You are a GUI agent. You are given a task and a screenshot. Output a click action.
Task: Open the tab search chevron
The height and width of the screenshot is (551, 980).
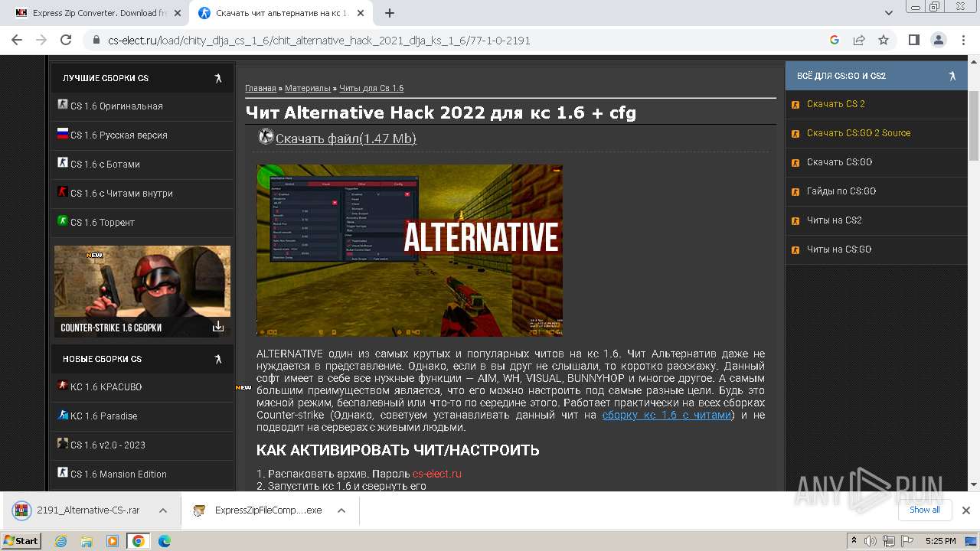(889, 13)
